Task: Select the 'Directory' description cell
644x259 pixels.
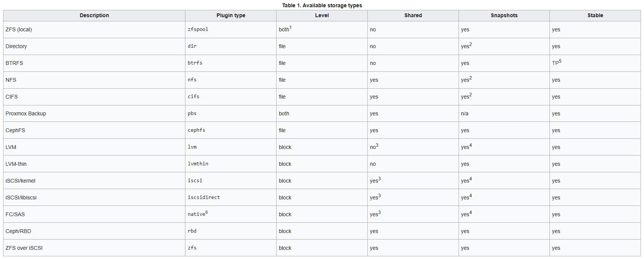Action: coord(94,46)
